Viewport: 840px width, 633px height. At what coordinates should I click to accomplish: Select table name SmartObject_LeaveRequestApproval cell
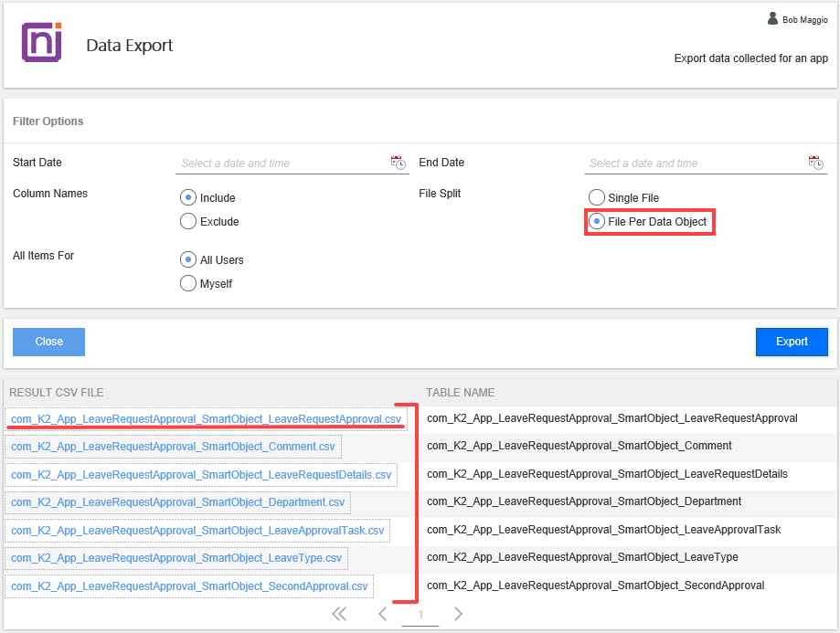[612, 418]
